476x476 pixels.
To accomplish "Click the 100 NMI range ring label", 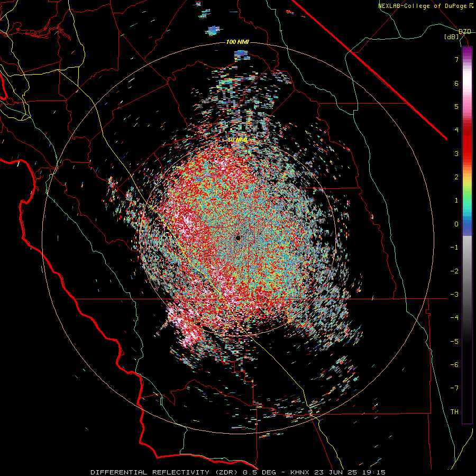I will (x=237, y=42).
